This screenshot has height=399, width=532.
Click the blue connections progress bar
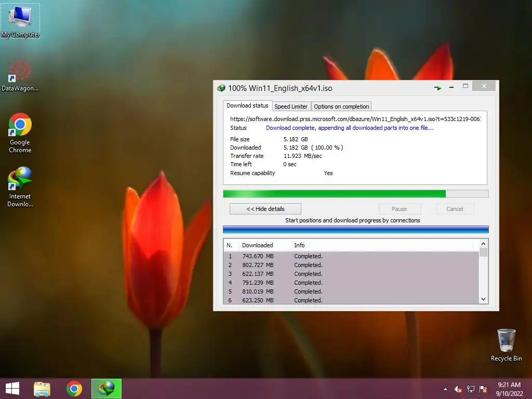pyautogui.click(x=355, y=229)
